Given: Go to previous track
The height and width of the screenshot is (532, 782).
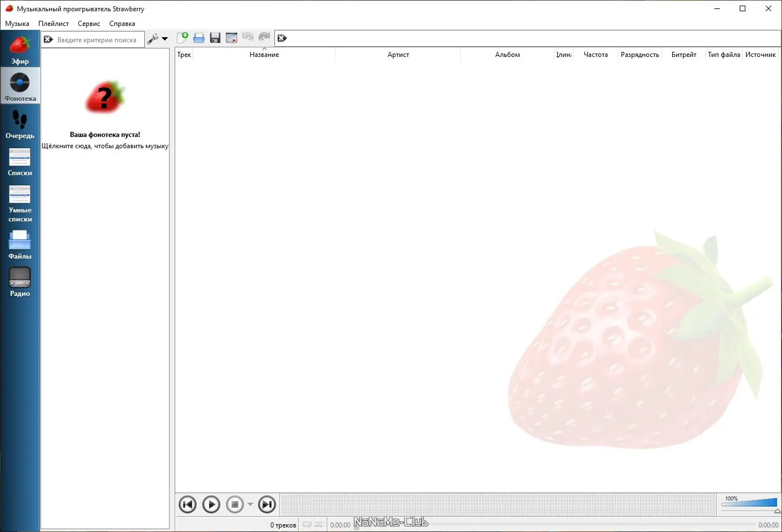Looking at the screenshot, I should tap(188, 504).
